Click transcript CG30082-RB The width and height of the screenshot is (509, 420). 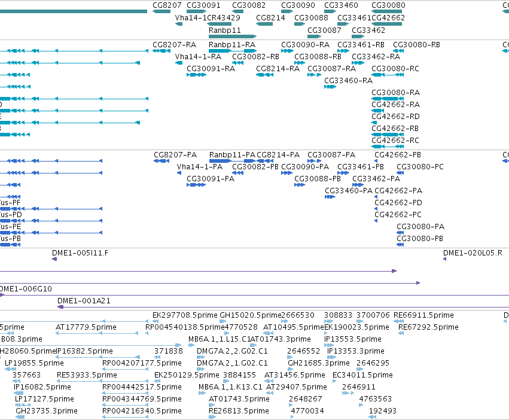click(x=237, y=63)
